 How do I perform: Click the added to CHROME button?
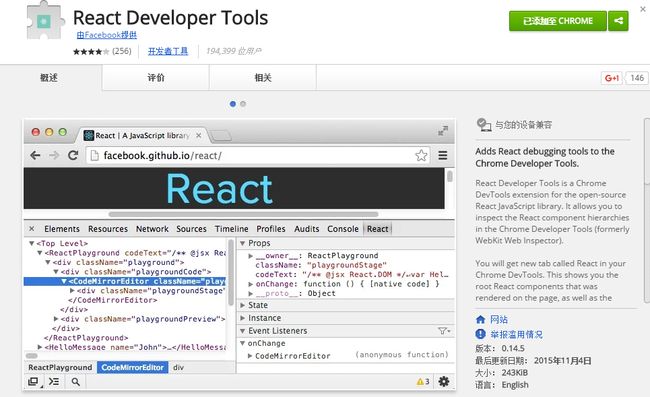(558, 21)
